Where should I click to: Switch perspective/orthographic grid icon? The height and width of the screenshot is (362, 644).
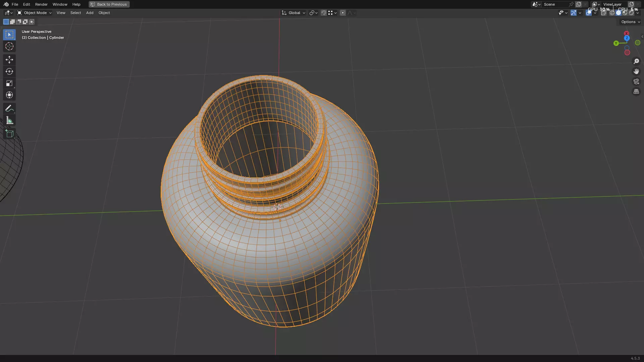point(636,92)
